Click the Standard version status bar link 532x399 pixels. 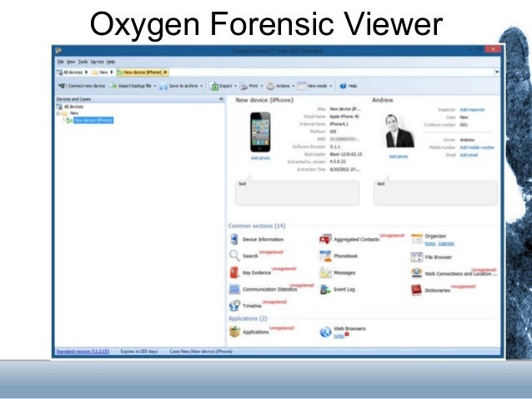point(83,352)
